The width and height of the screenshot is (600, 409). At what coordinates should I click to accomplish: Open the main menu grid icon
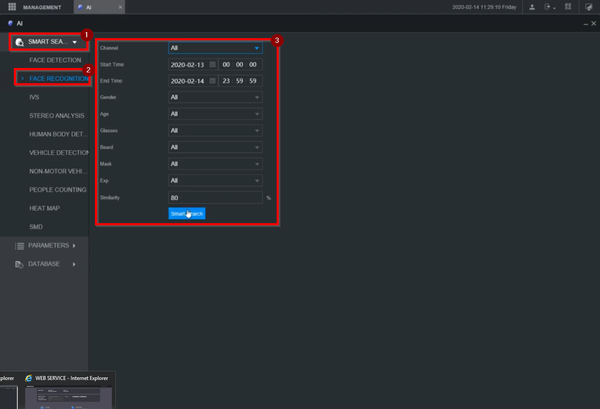click(12, 7)
